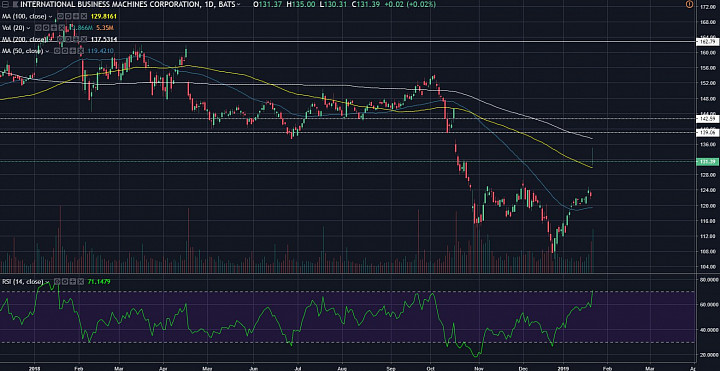Hide the MA (100, close) indicator via eye icon
The height and width of the screenshot is (371, 720).
tap(60, 16)
